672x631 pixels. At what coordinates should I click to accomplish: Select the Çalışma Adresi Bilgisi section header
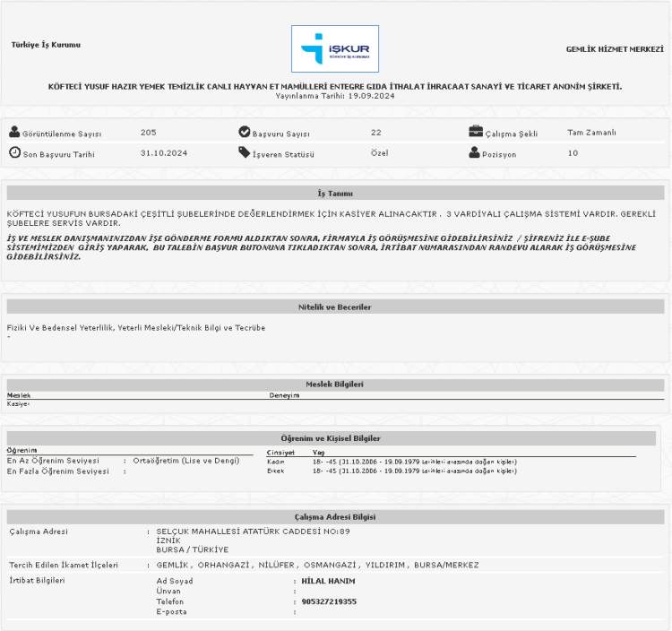[x=335, y=516]
